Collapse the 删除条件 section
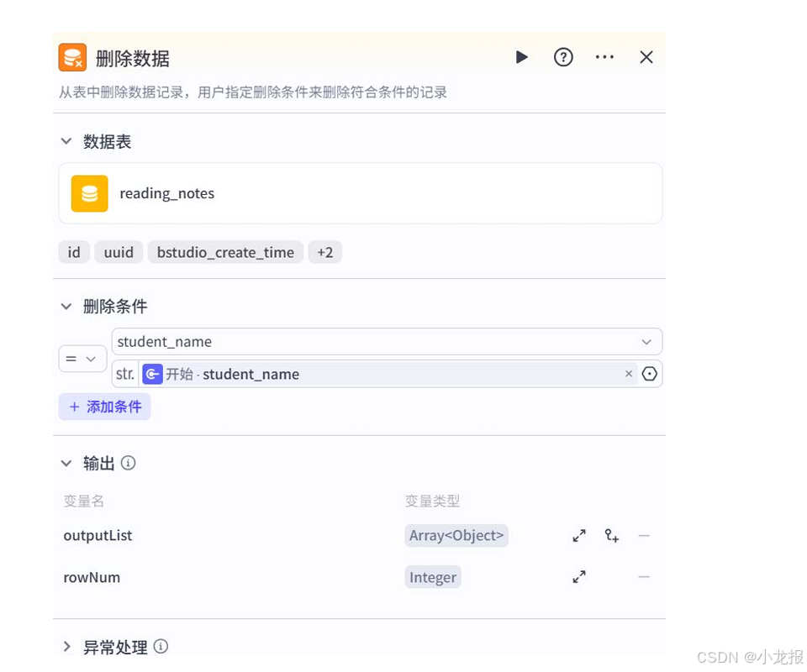Screen dimensions: 807x672 click(66, 307)
